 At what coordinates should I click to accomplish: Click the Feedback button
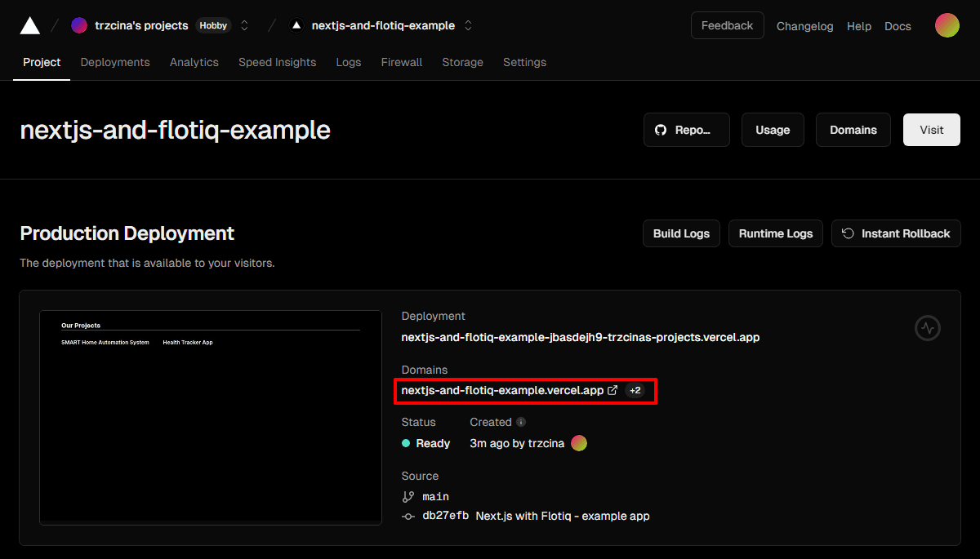pos(727,25)
